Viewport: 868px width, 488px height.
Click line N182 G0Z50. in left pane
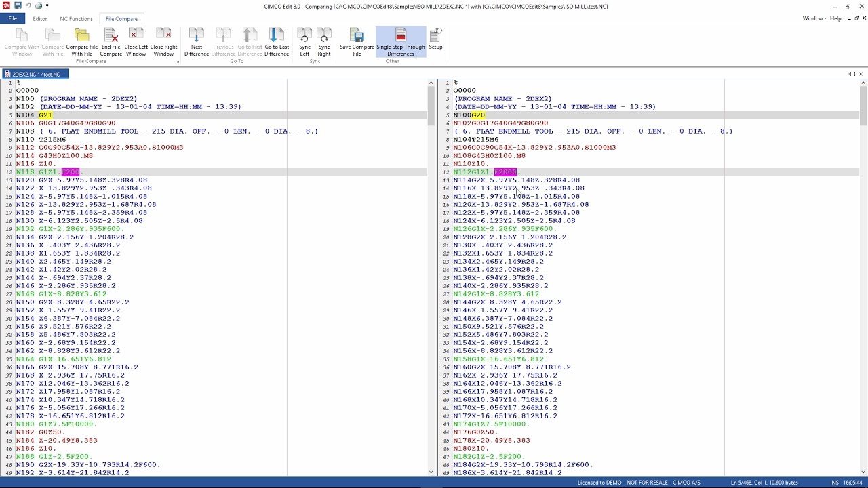tap(41, 432)
